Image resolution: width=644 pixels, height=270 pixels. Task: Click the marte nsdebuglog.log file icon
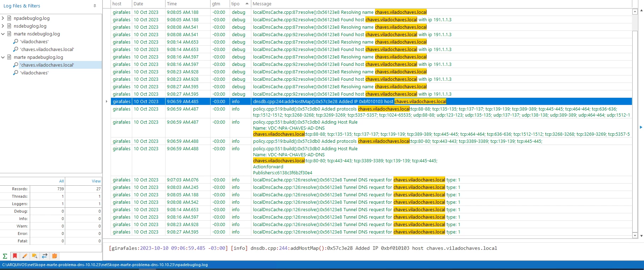(10, 34)
